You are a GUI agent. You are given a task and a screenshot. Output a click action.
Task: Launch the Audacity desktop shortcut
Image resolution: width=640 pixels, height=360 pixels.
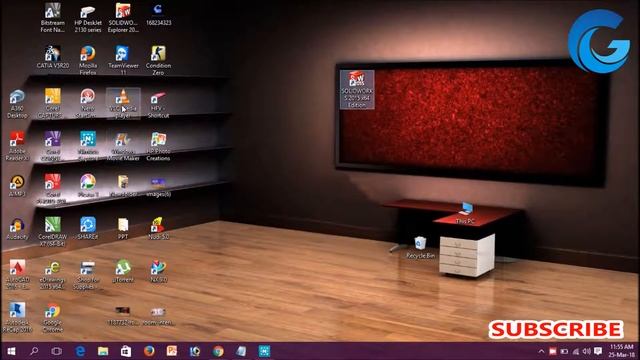tap(17, 229)
